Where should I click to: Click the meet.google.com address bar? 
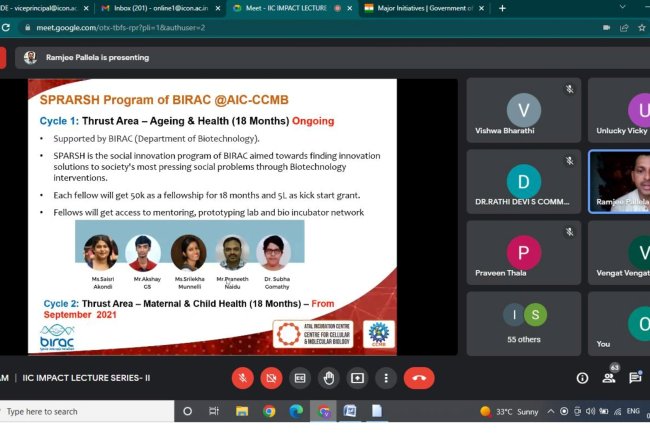tap(120, 28)
